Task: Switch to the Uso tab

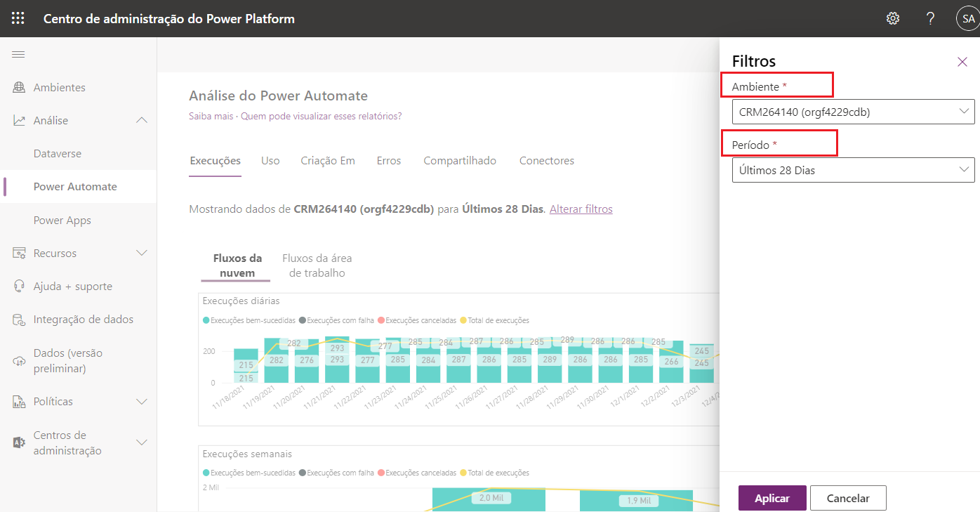Action: pyautogui.click(x=270, y=161)
